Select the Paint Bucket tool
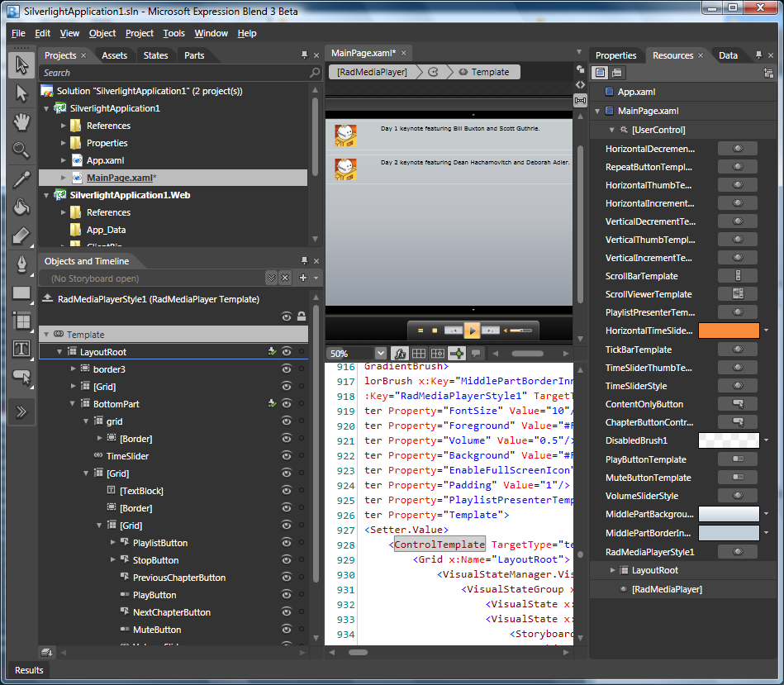Screen dimensions: 784x685 pos(21,207)
